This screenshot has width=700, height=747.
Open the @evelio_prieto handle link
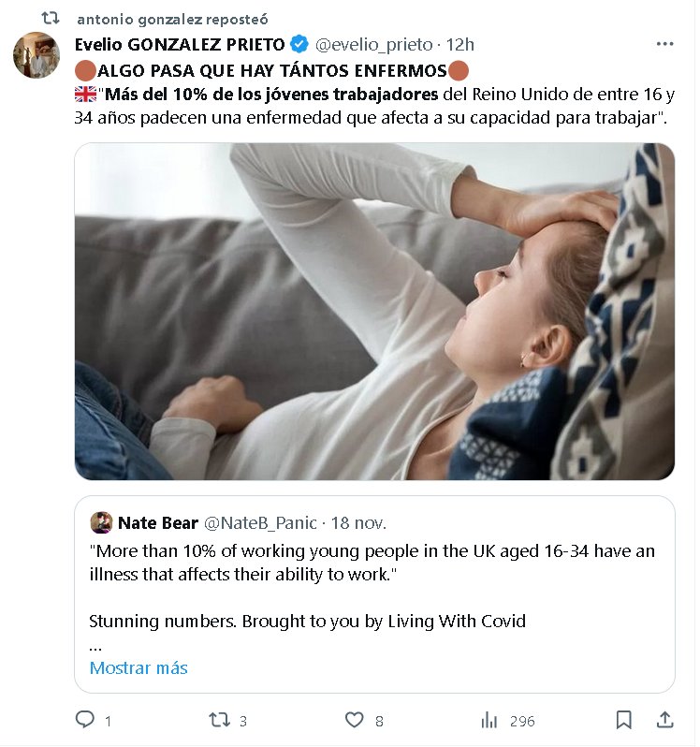pyautogui.click(x=374, y=44)
